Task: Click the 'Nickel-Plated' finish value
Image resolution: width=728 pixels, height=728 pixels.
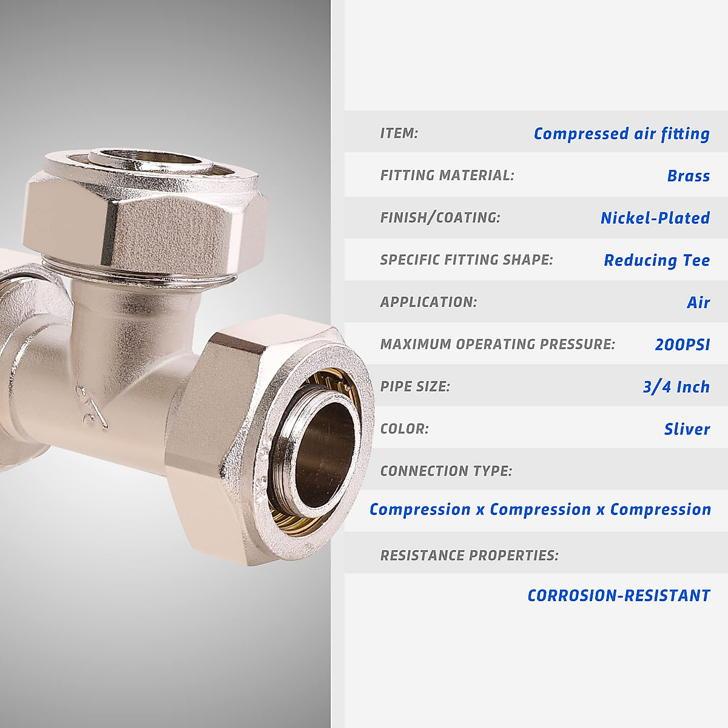Action: point(655,217)
